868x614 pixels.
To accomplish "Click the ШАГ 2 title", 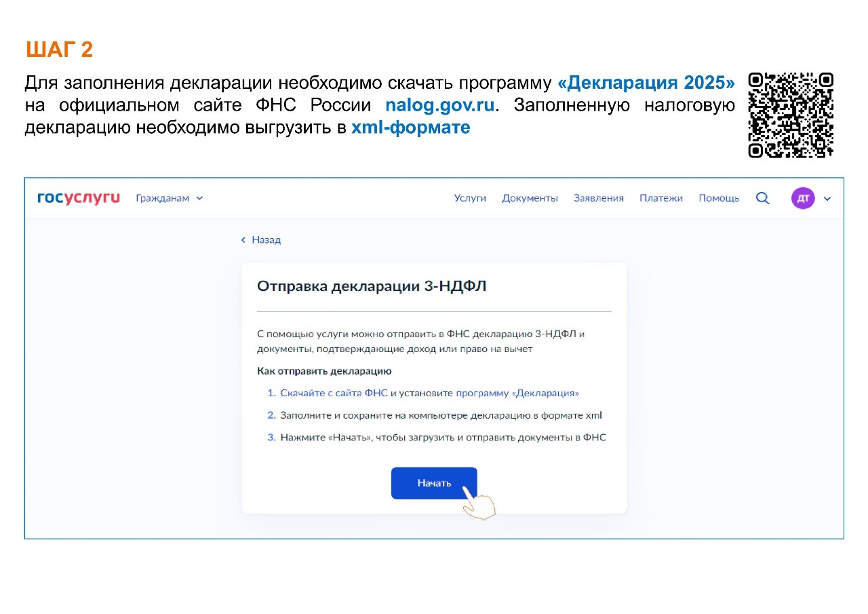I will (x=59, y=50).
